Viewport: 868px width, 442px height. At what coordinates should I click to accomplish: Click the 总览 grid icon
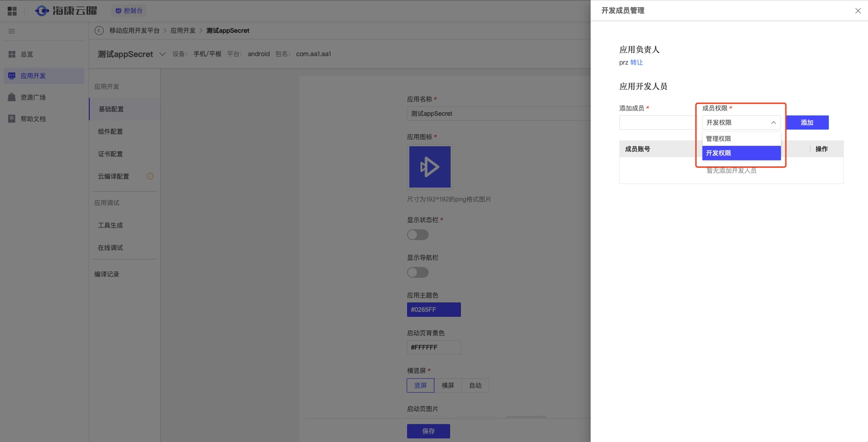[12, 54]
